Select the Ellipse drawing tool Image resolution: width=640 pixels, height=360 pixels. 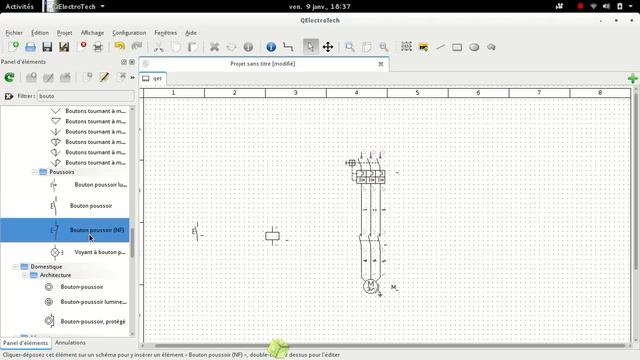tap(474, 47)
